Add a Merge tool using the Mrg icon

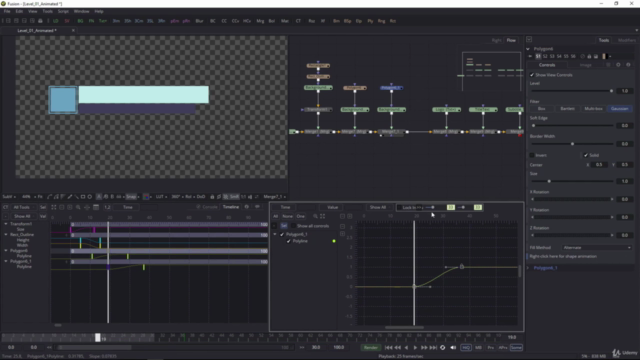(260, 21)
